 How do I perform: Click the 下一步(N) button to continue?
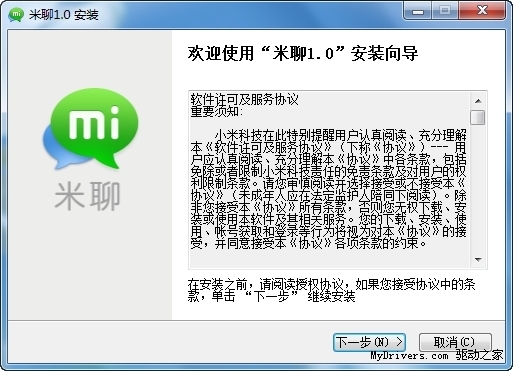tap(369, 342)
